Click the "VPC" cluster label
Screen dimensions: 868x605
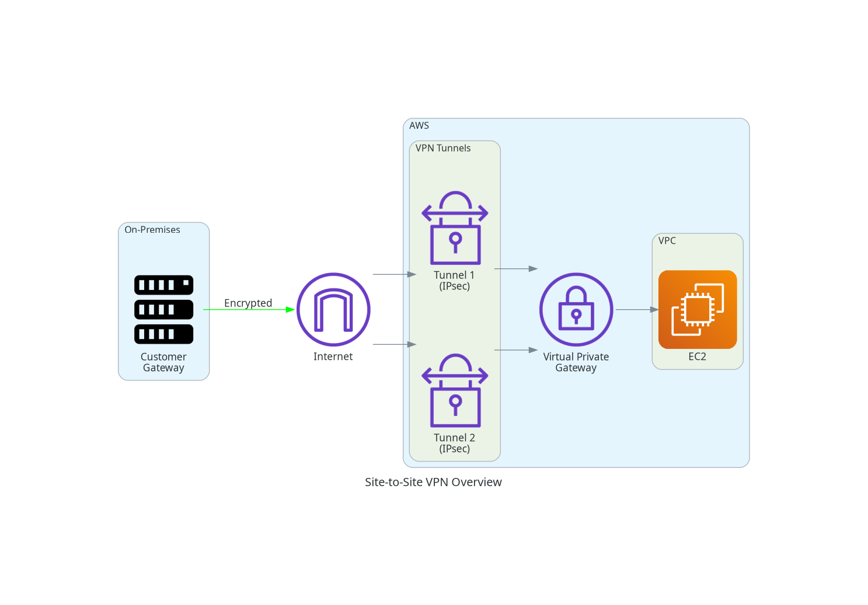667,240
